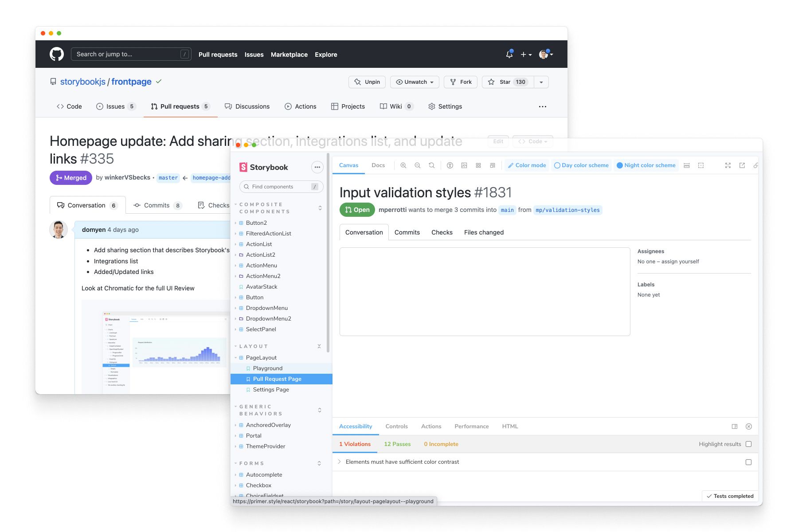Hide the Storybook addons panel
The image size is (798, 532).
pyautogui.click(x=749, y=426)
